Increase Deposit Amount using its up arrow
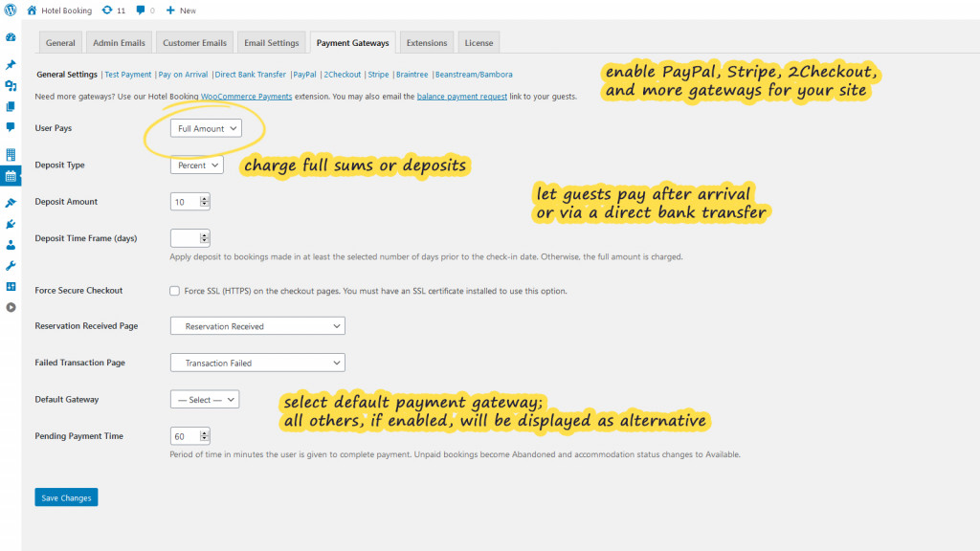The width and height of the screenshot is (980, 551). pos(204,197)
